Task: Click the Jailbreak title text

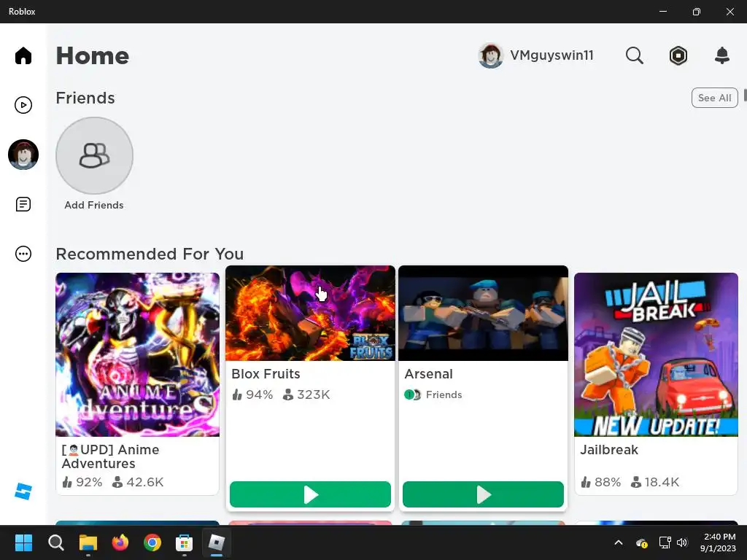Action: [609, 449]
